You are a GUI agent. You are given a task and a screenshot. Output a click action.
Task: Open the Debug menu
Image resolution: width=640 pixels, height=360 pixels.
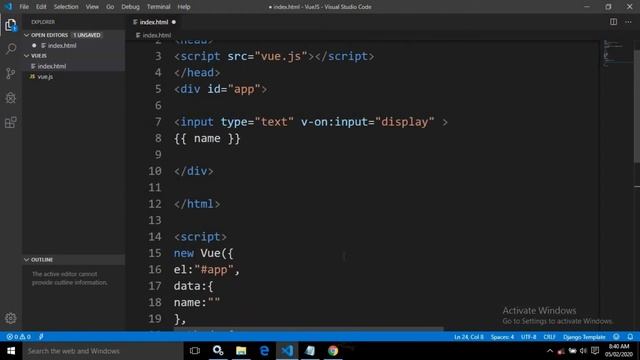[130, 7]
